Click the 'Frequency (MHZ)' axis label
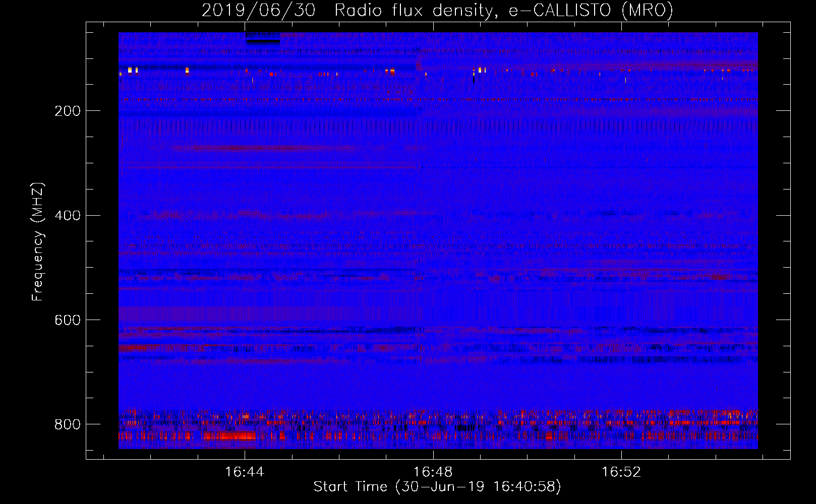The width and height of the screenshot is (816, 504). coord(38,241)
